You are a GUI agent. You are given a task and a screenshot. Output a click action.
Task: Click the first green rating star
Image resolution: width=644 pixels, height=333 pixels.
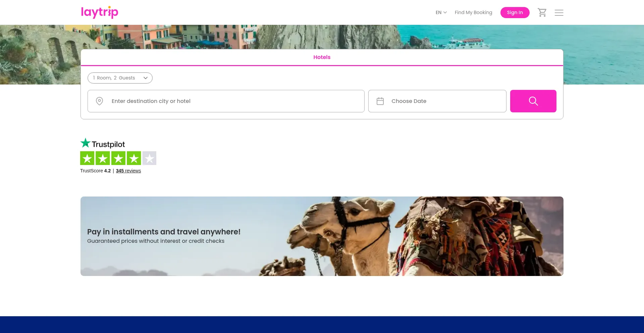(x=87, y=158)
